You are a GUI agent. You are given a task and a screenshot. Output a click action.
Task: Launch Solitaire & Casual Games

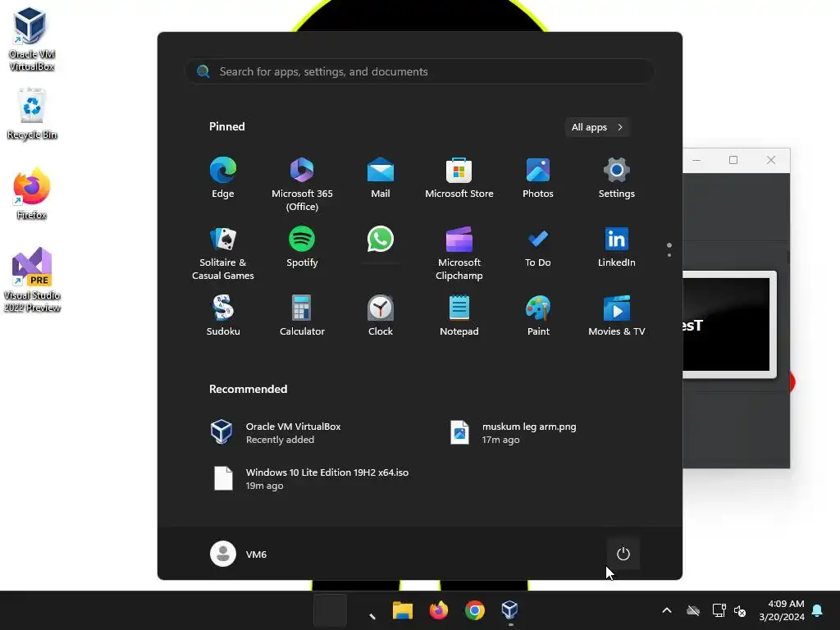(223, 253)
